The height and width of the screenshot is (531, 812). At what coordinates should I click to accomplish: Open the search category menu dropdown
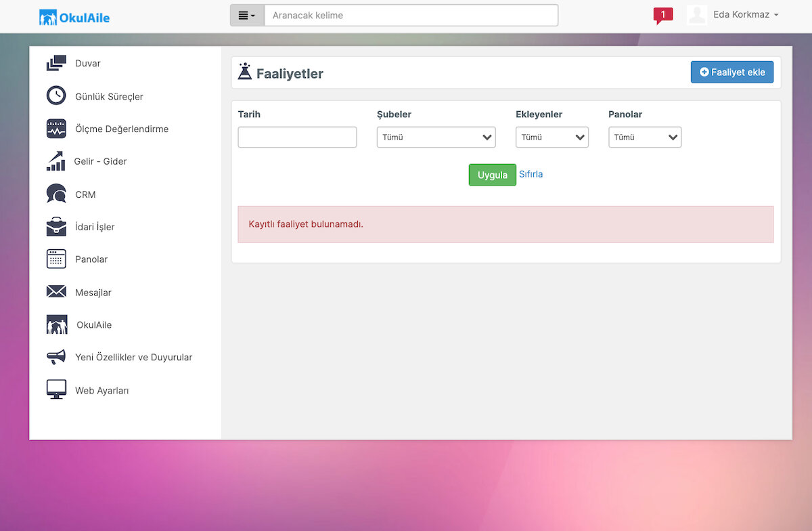247,16
